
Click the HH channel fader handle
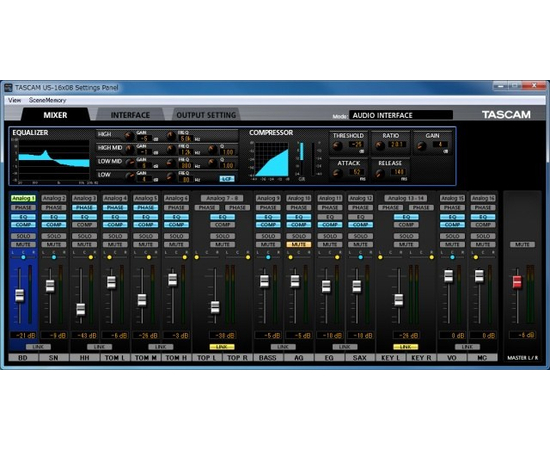[x=81, y=309]
